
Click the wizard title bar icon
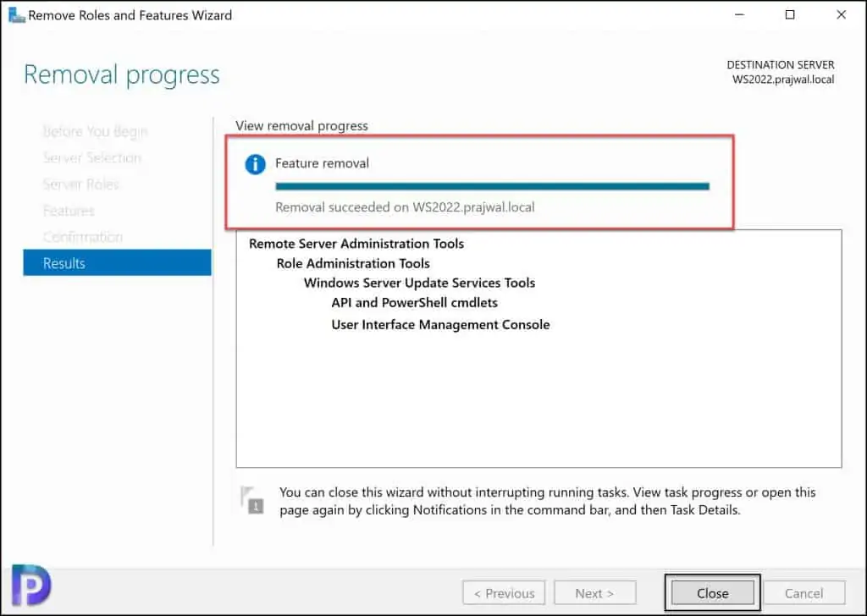click(x=17, y=15)
